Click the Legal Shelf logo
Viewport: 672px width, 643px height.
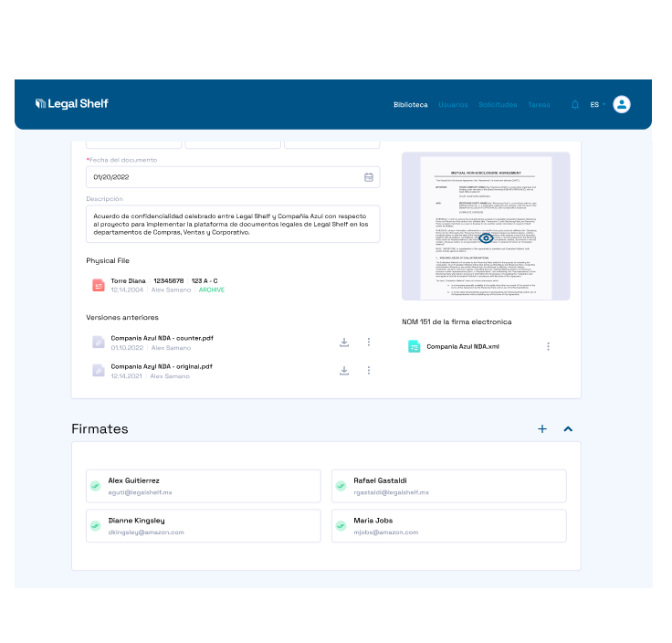pyautogui.click(x=71, y=104)
